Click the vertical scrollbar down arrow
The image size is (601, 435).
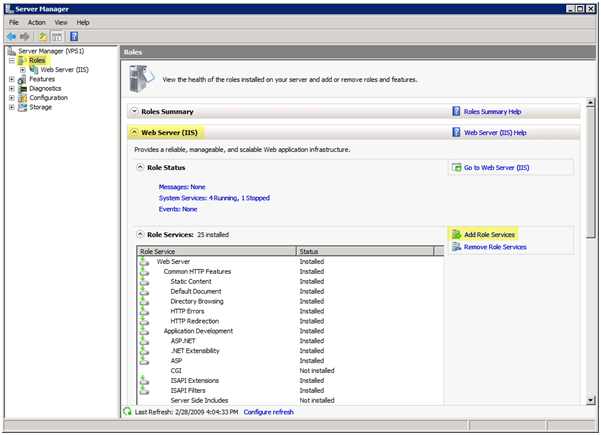(590, 400)
